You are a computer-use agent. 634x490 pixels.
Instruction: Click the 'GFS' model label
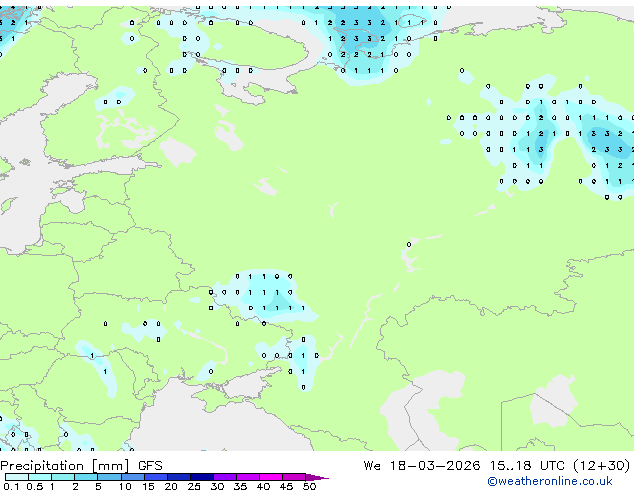pyautogui.click(x=150, y=466)
